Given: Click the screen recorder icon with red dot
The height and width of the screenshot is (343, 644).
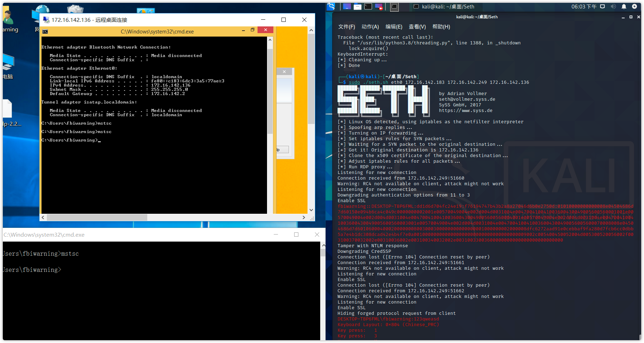Looking at the screenshot, I should (x=379, y=6).
